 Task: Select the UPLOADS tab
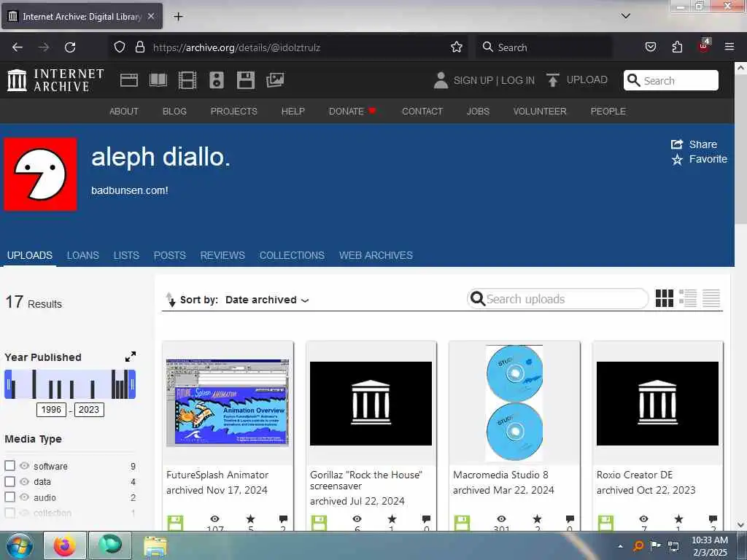(x=29, y=255)
